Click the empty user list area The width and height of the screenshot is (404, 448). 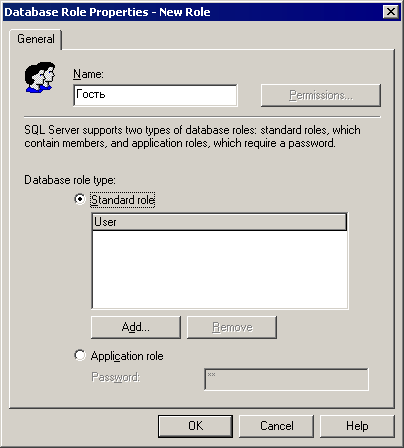click(219, 269)
